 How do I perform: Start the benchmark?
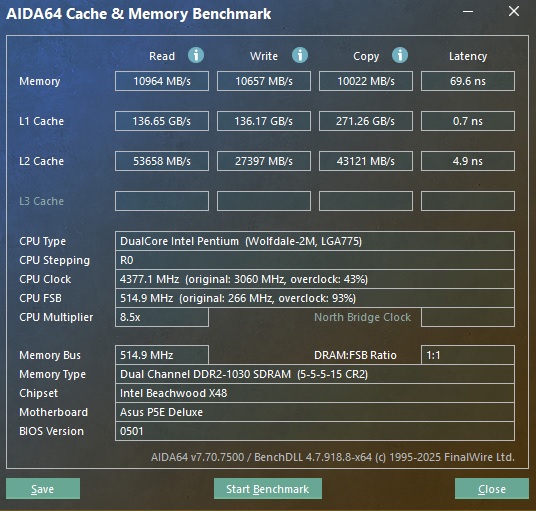(268, 489)
